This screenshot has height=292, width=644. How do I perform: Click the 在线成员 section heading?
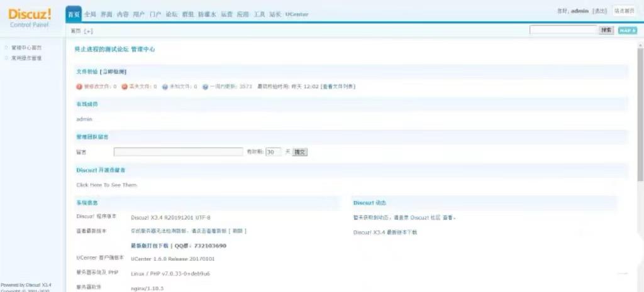[x=87, y=104]
